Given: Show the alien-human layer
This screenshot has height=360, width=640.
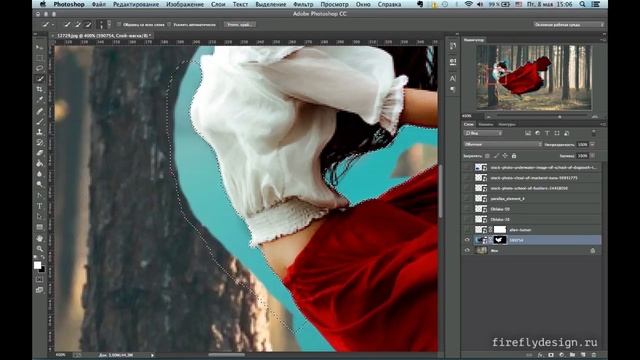Looking at the screenshot, I should point(467,230).
